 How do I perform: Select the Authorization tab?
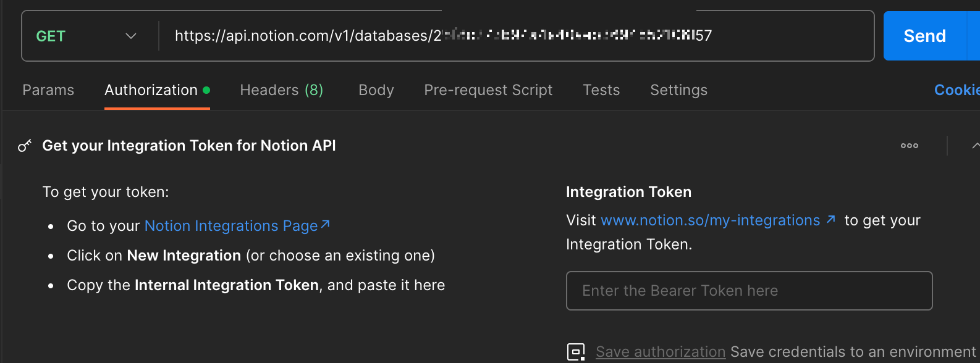pyautogui.click(x=157, y=90)
